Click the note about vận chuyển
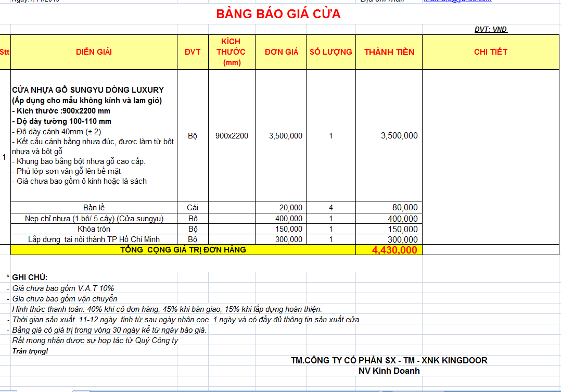561x392 pixels. tap(65, 299)
